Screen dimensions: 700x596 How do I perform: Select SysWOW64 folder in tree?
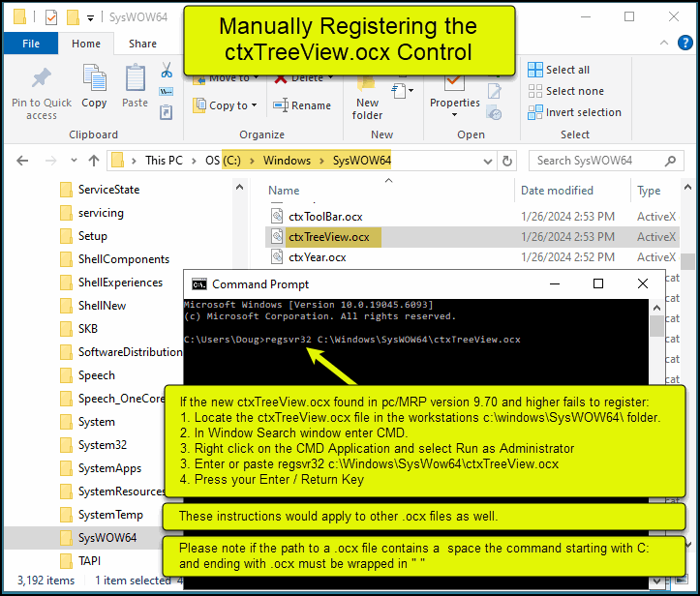(x=107, y=538)
